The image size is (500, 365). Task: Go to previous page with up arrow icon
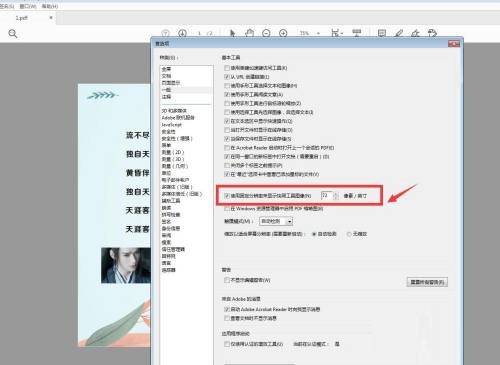click(x=165, y=33)
